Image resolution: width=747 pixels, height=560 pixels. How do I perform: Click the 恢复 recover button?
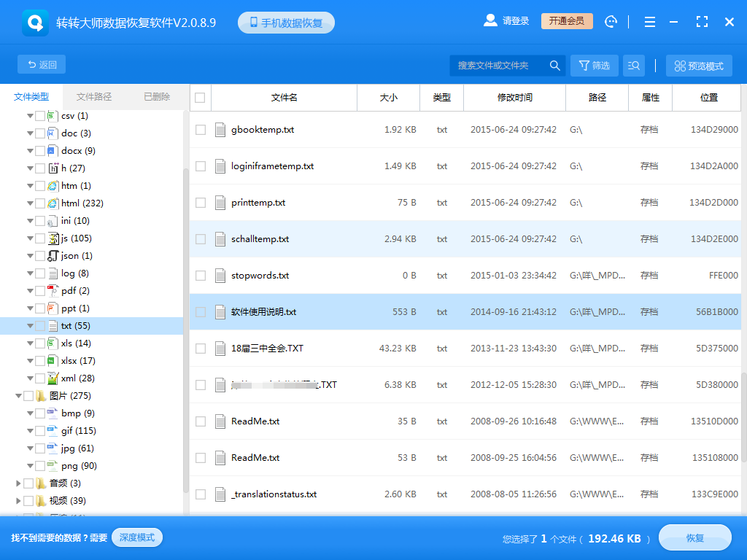[694, 537]
